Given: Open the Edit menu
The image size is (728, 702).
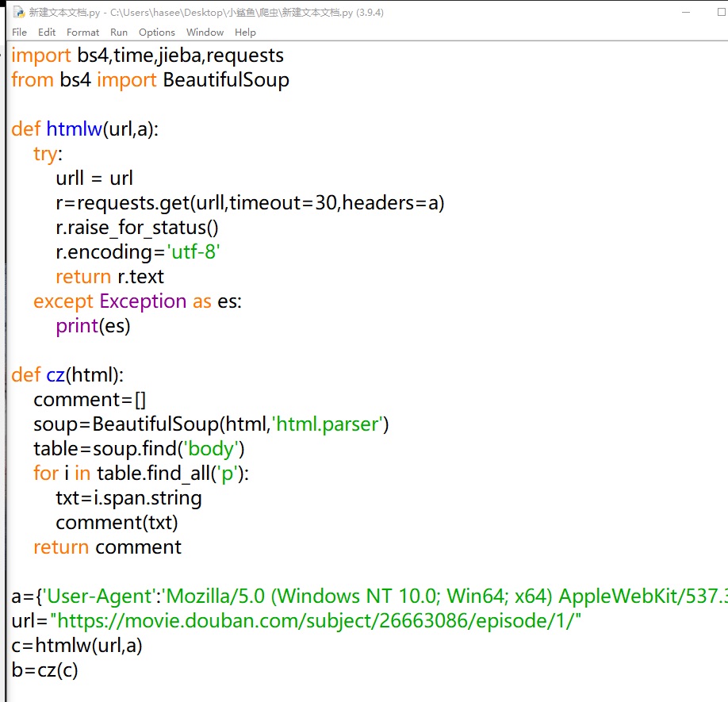Looking at the screenshot, I should [47, 33].
